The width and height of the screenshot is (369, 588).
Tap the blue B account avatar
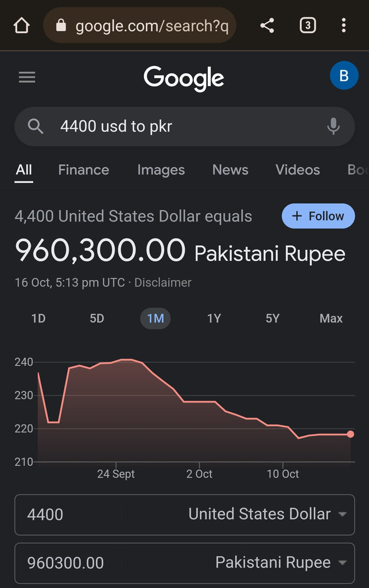point(344,75)
